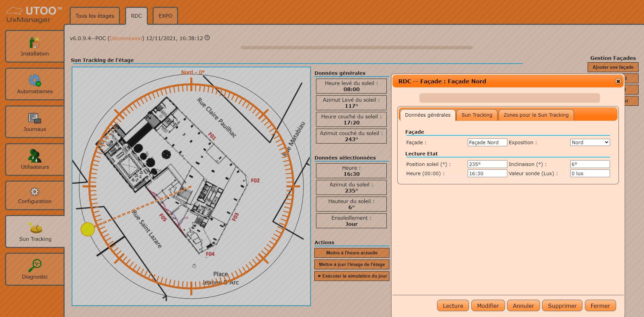Viewport: 644px width, 317px height.
Task: Click Mettre à l'heure actuelle button
Action: [x=351, y=253]
